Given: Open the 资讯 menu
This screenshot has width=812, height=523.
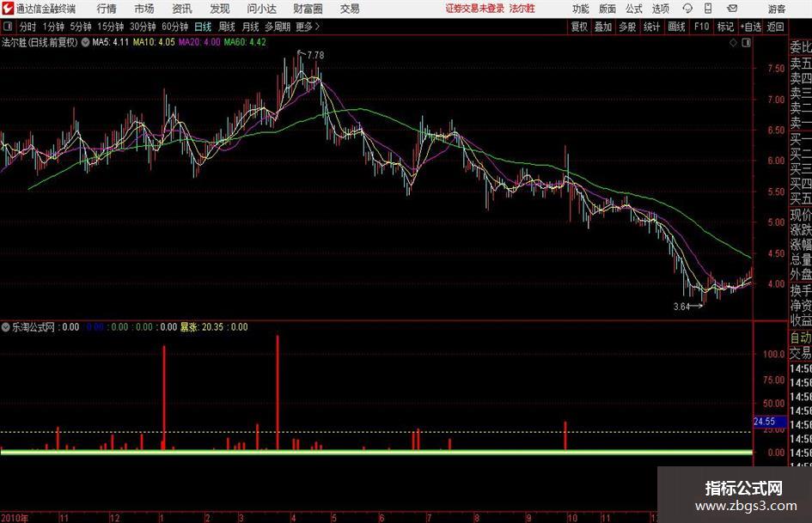Looking at the screenshot, I should coord(182,9).
